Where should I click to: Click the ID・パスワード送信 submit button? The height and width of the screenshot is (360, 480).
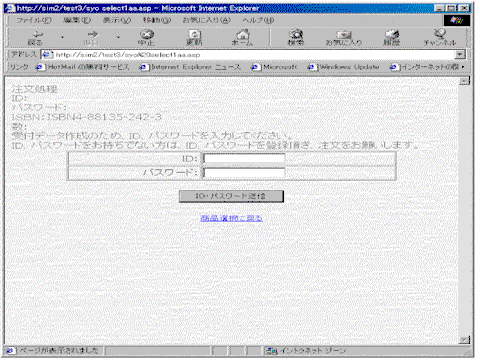[231, 196]
